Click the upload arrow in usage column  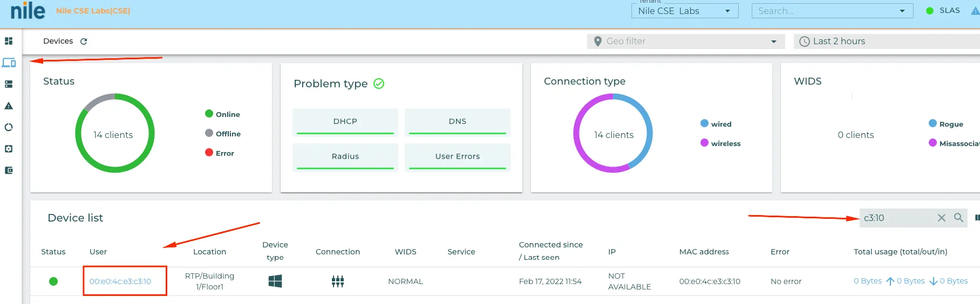pos(890,281)
